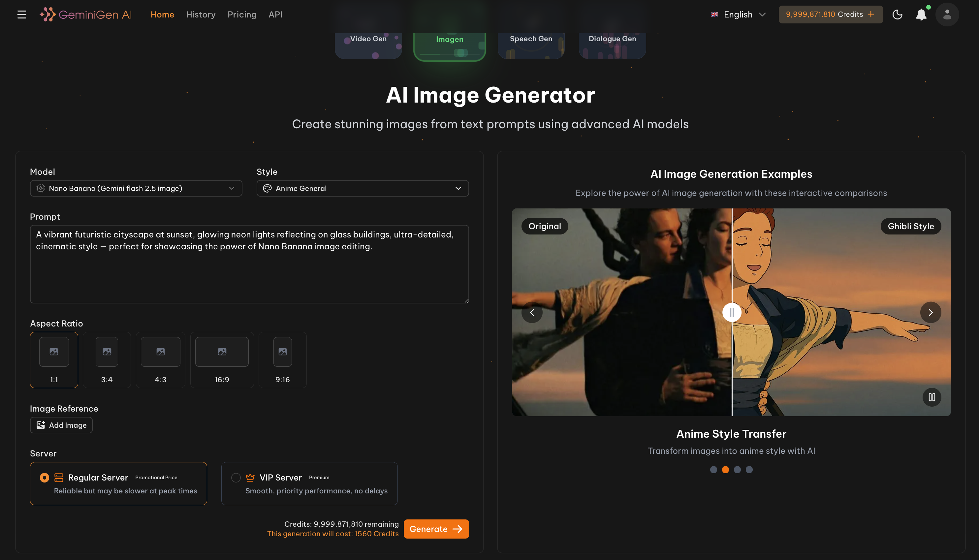Go to previous example image
The image size is (979, 560).
532,312
